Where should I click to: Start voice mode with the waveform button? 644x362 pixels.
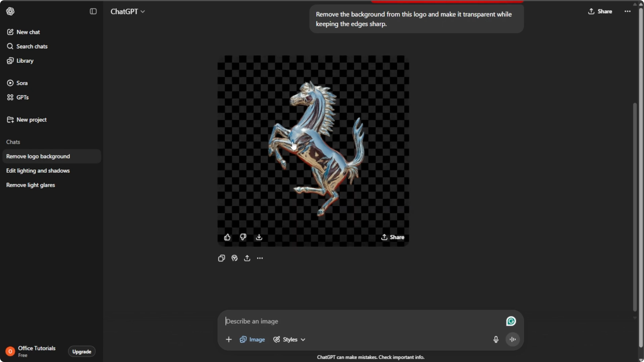(x=512, y=339)
